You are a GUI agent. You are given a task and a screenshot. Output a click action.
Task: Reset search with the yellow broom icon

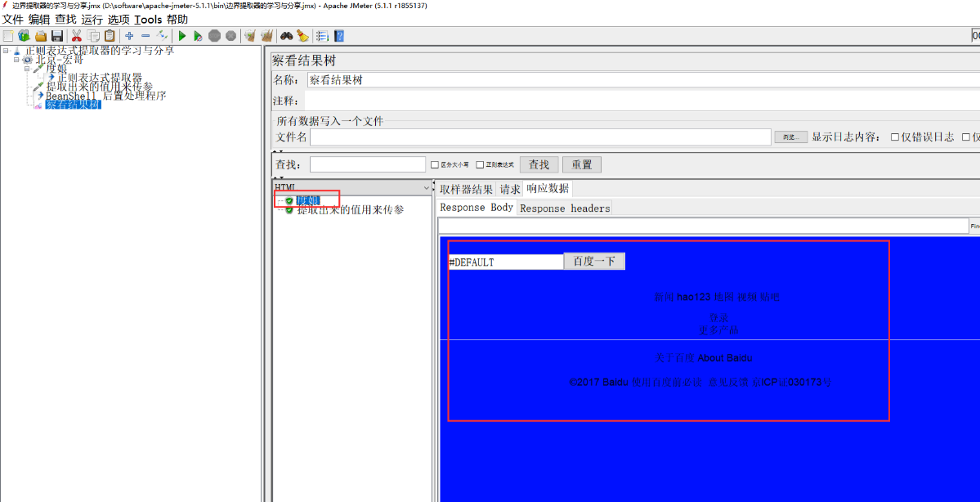coord(303,36)
